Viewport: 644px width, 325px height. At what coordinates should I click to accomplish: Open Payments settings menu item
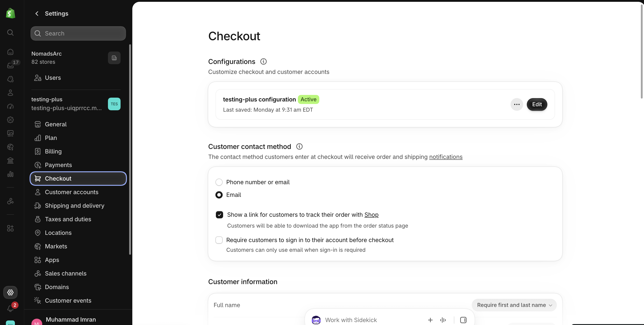(78, 165)
